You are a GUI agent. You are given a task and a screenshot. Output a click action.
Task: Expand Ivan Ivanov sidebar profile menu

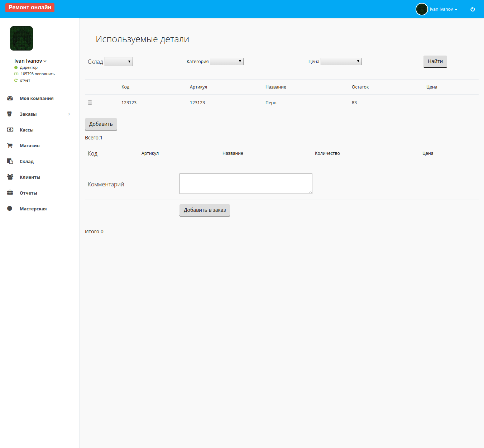coord(30,61)
